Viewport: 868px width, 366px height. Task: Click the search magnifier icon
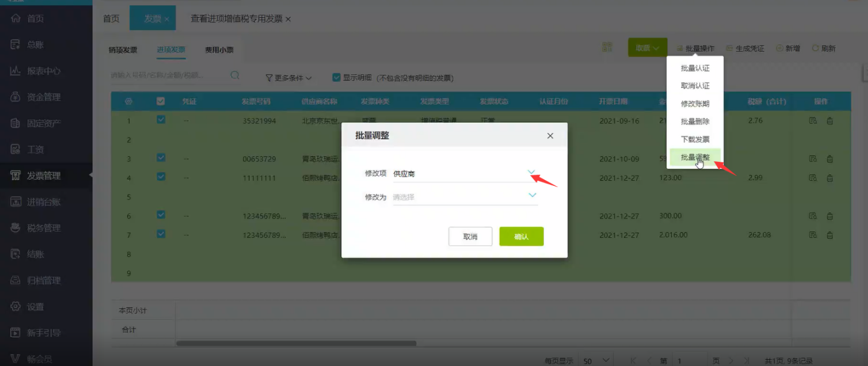click(x=235, y=76)
